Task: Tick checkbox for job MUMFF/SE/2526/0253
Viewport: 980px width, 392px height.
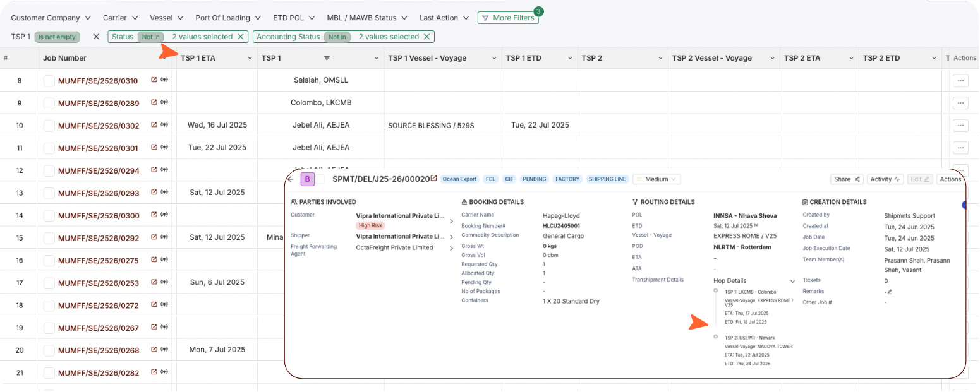Action: 49,283
